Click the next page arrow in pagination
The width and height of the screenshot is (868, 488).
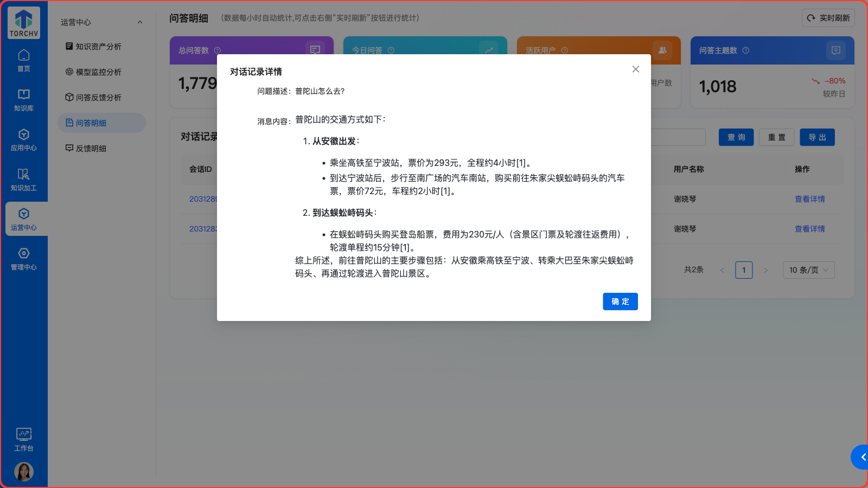pos(765,270)
